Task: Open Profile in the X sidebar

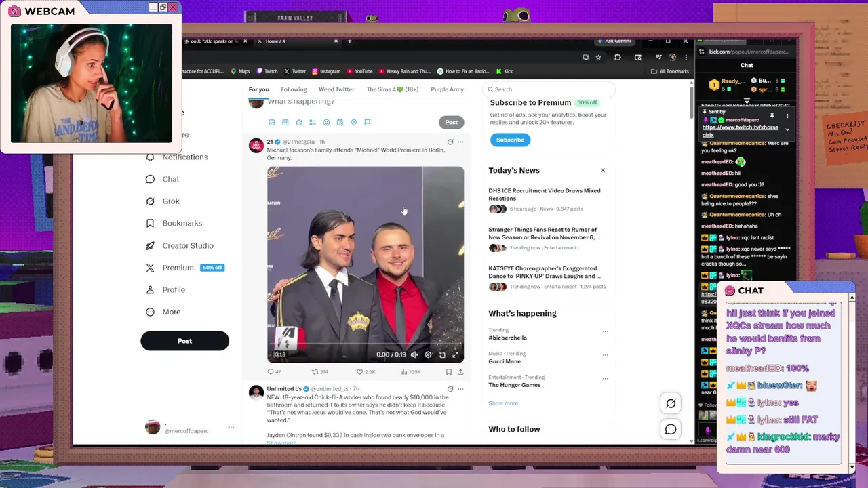Action: 165,289
